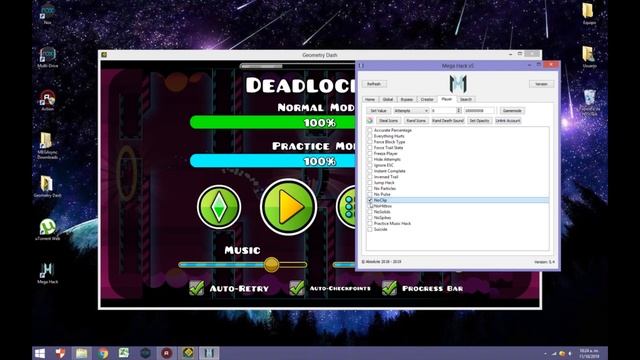Click the Normal Mode 100% progress bar
The height and width of the screenshot is (360, 640).
coord(273,122)
